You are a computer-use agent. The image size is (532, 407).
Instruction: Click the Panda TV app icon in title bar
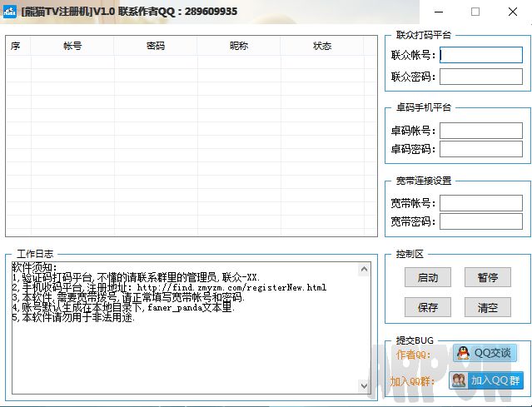pos(11,12)
